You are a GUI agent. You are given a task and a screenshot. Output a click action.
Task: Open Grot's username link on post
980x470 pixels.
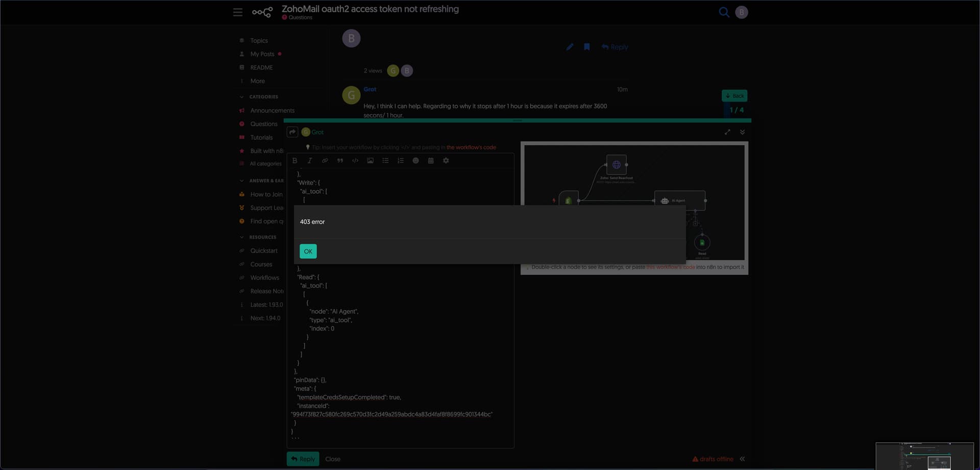370,89
